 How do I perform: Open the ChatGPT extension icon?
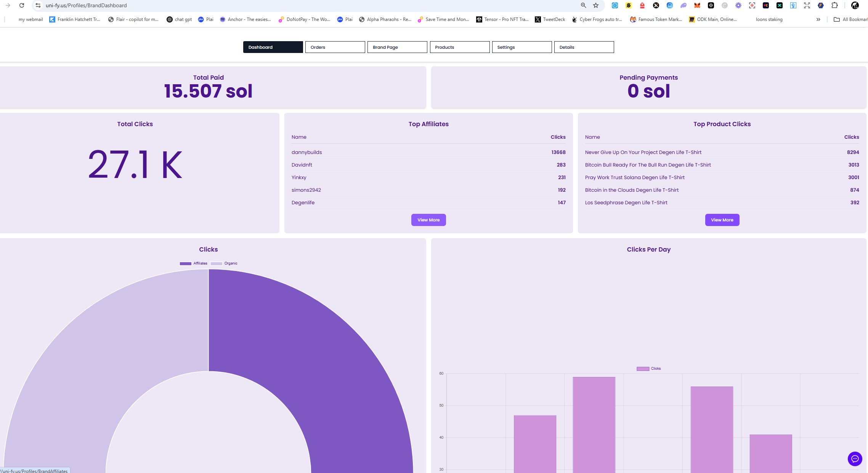[x=615, y=5]
